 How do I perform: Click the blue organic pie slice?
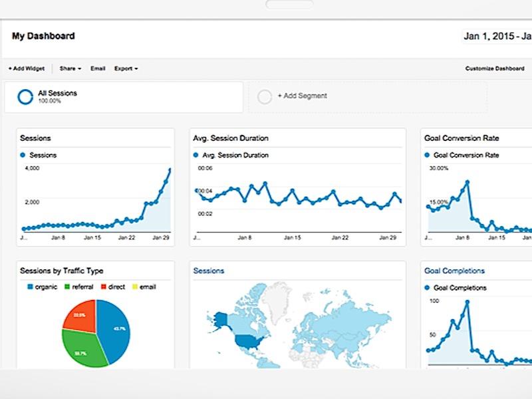pyautogui.click(x=115, y=331)
